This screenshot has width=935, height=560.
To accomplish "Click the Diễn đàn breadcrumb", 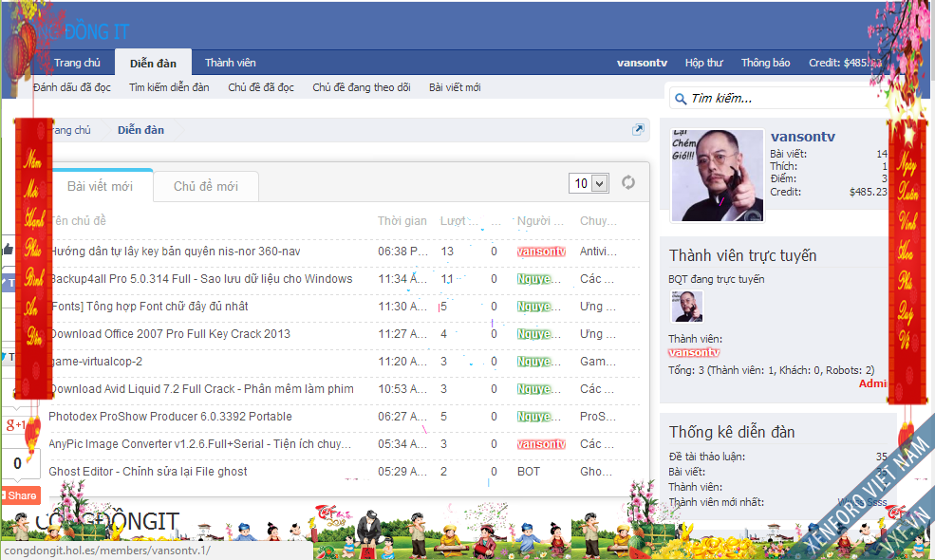I will click(x=140, y=130).
